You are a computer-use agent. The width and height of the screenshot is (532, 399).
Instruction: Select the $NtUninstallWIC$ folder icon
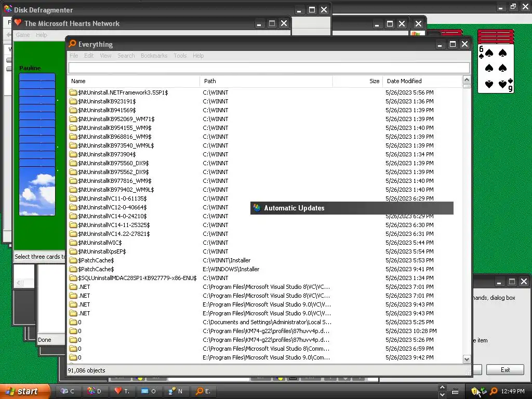coord(73,242)
